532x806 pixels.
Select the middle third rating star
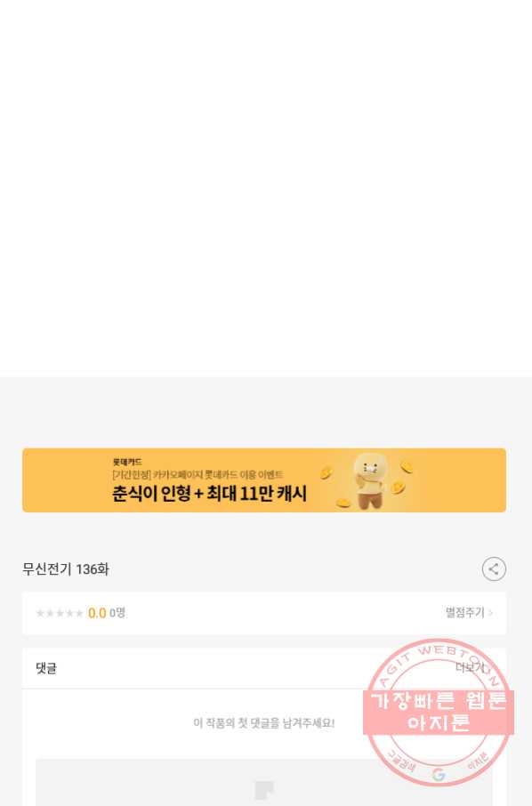click(x=60, y=613)
